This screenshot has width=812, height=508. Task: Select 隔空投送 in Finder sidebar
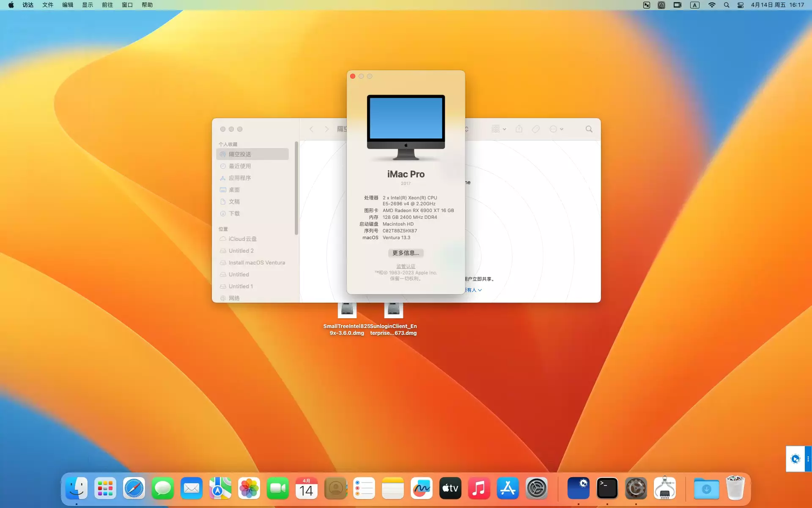[241, 154]
